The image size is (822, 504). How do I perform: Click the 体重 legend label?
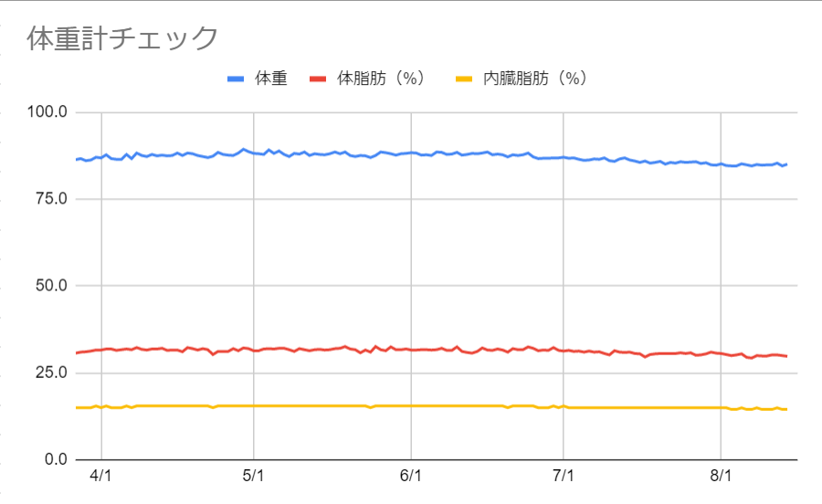tap(271, 79)
